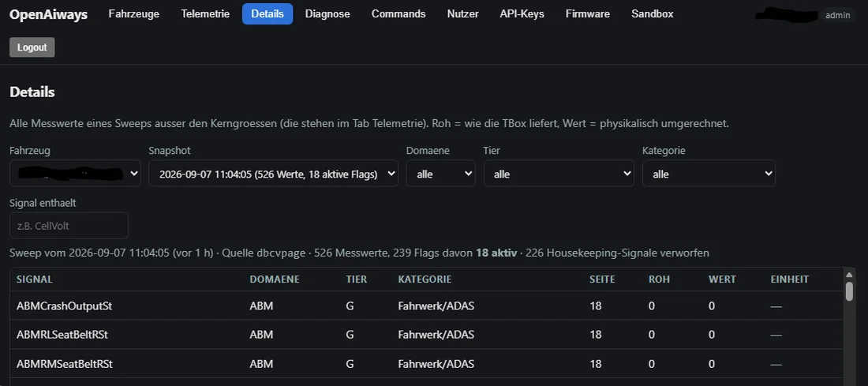Select the ABMCrashOutputSt signal row
868x386 pixels.
pos(426,305)
